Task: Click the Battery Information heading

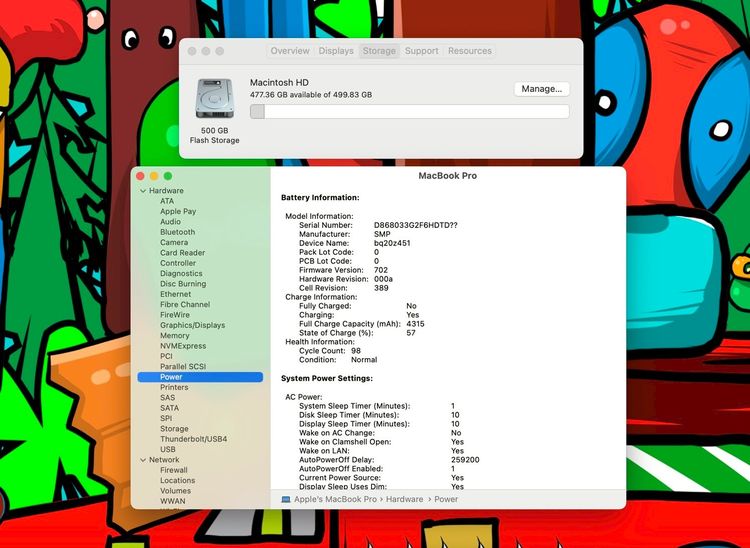Action: tap(320, 197)
